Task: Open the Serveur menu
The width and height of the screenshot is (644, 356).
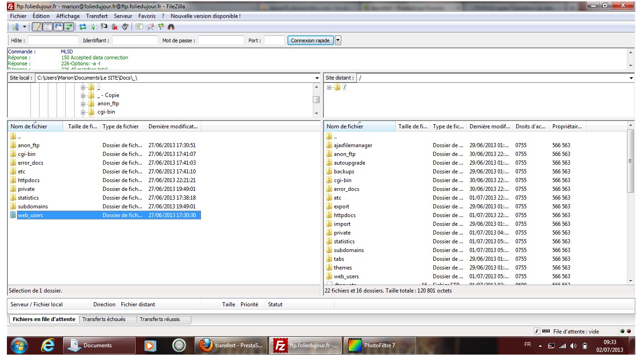Action: click(x=123, y=16)
